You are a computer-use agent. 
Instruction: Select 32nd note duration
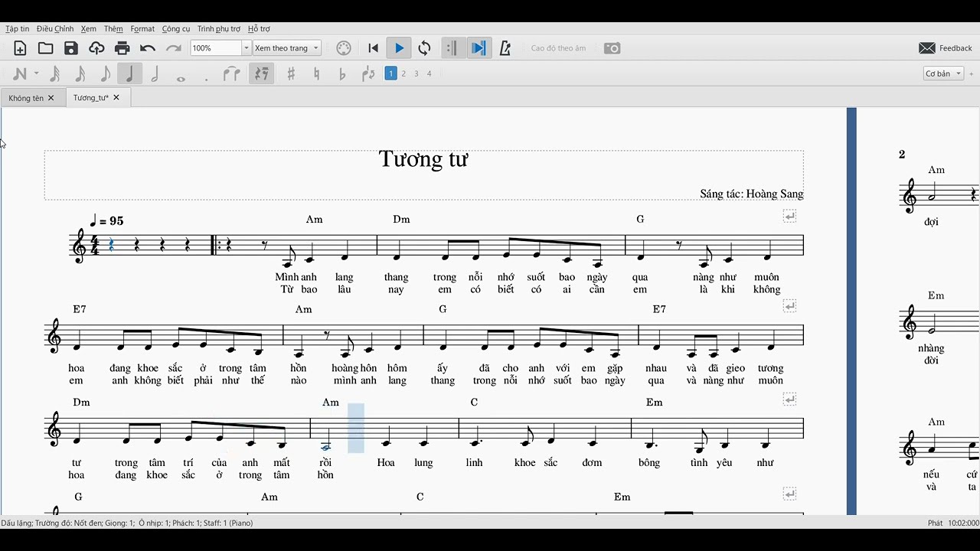(x=54, y=73)
